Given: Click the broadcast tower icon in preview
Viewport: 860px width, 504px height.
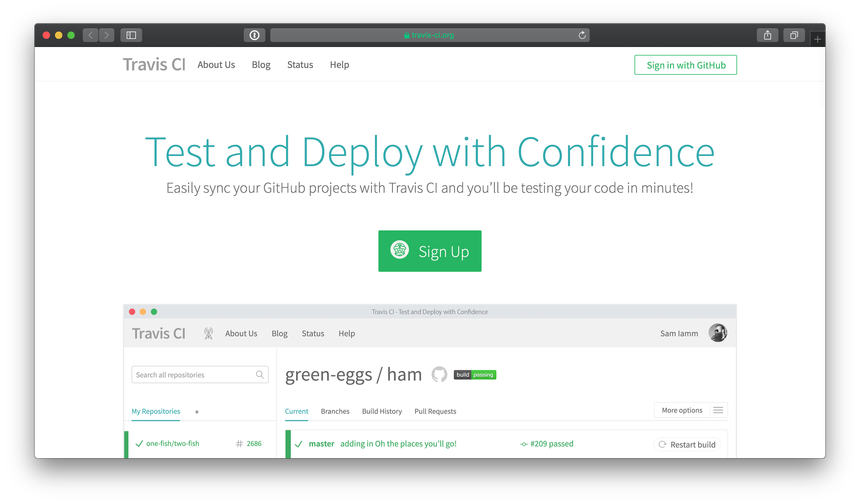Looking at the screenshot, I should [208, 333].
